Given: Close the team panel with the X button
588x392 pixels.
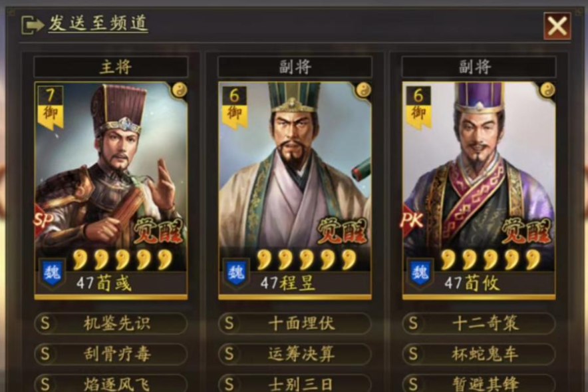Looking at the screenshot, I should (x=557, y=26).
